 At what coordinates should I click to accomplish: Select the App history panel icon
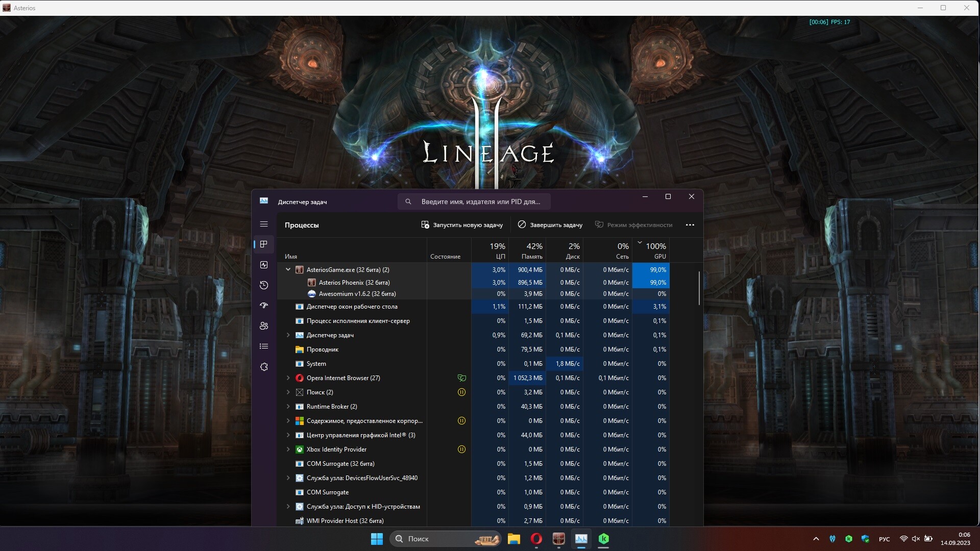tap(264, 285)
